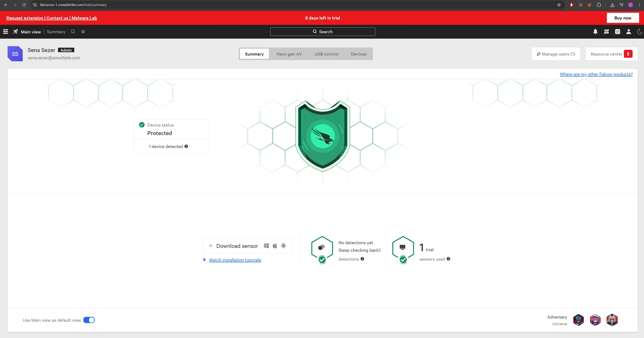The height and width of the screenshot is (338, 644).
Task: Click the '8 days left in trial' text
Action: click(x=323, y=18)
